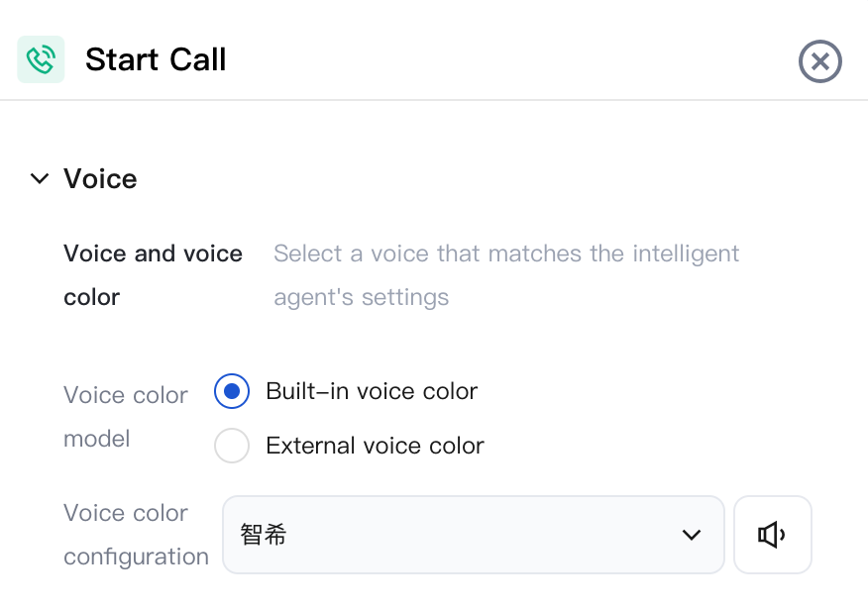The image size is (868, 608).
Task: Click the word "model" under Voice color
Action: click(97, 439)
